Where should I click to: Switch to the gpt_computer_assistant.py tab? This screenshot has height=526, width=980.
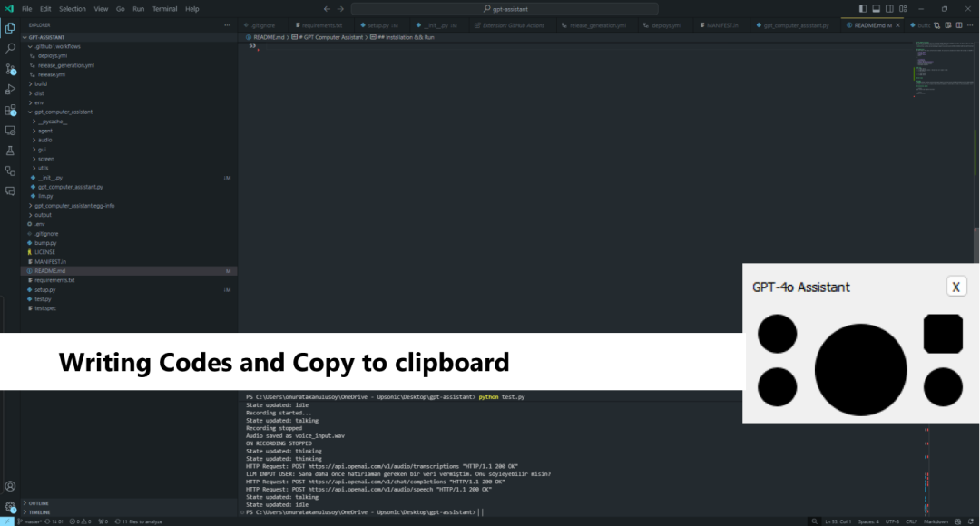[x=793, y=25]
